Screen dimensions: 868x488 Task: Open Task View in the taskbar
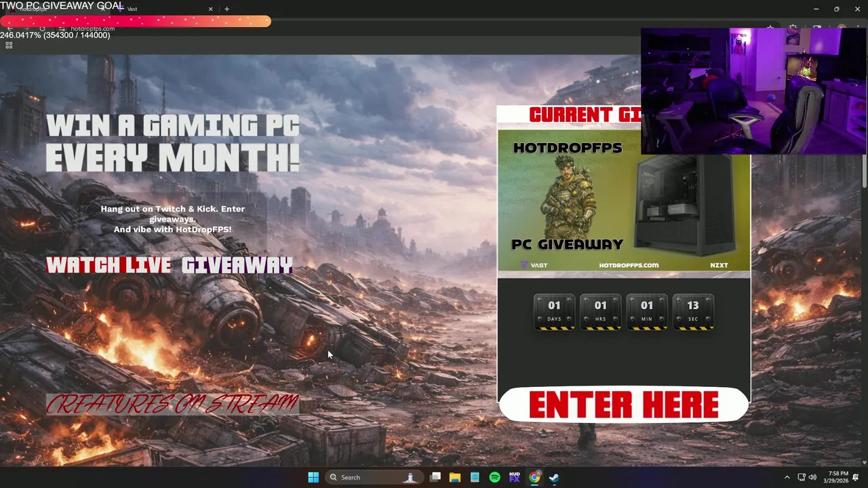(x=435, y=477)
